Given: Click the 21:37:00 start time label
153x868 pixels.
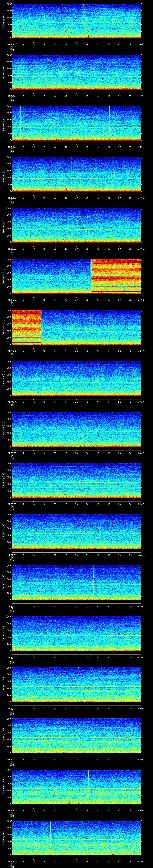Looking at the screenshot, I should 12,453.
